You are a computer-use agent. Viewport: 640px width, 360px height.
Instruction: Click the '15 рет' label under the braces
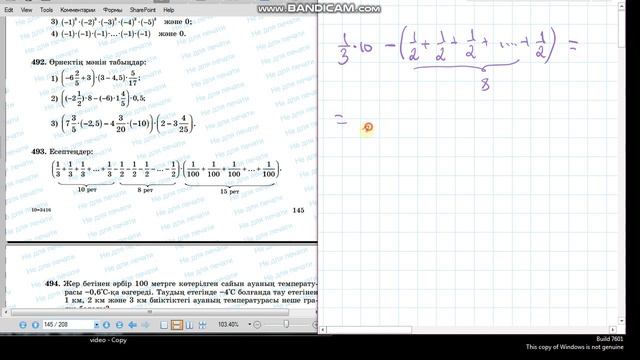click(x=230, y=191)
